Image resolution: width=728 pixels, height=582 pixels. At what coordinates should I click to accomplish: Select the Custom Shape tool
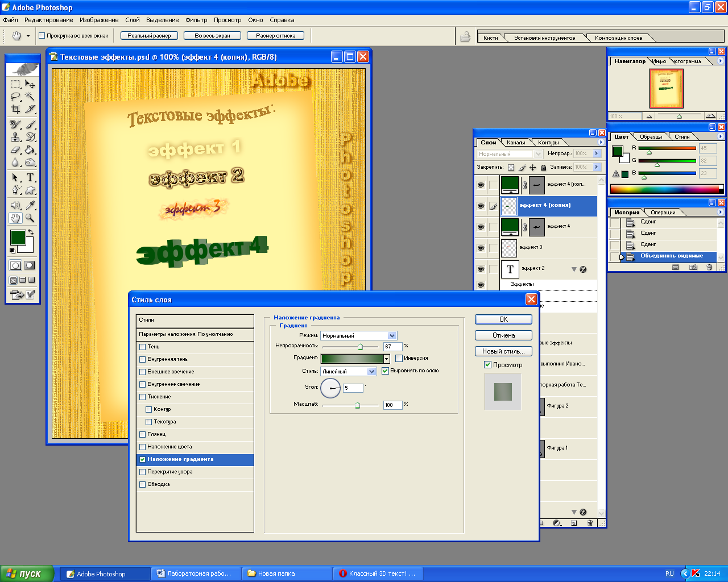pyautogui.click(x=30, y=190)
